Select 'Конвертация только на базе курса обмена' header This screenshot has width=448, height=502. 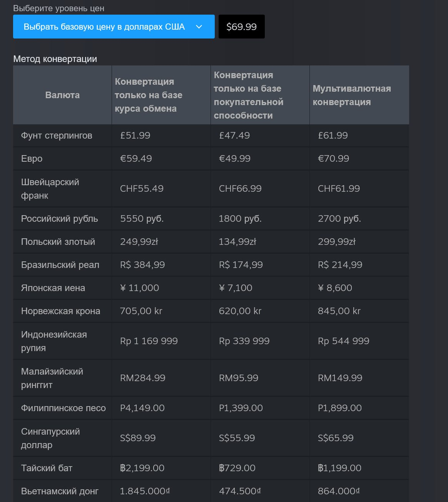(x=149, y=95)
